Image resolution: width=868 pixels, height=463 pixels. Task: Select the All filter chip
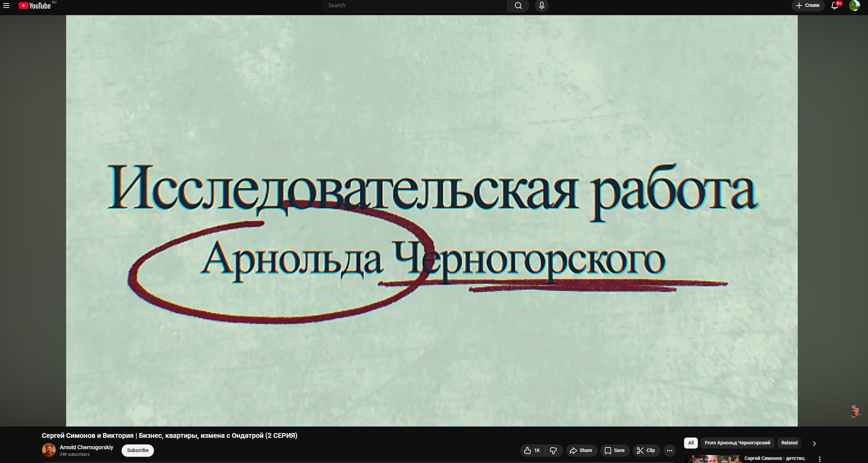click(691, 443)
